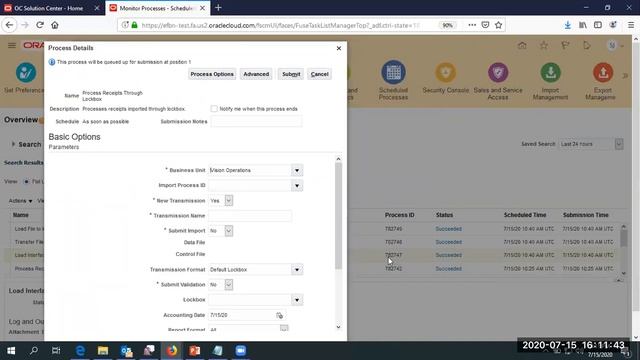Cancel the Process Details dialog
This screenshot has height=360, width=640.
(x=319, y=74)
